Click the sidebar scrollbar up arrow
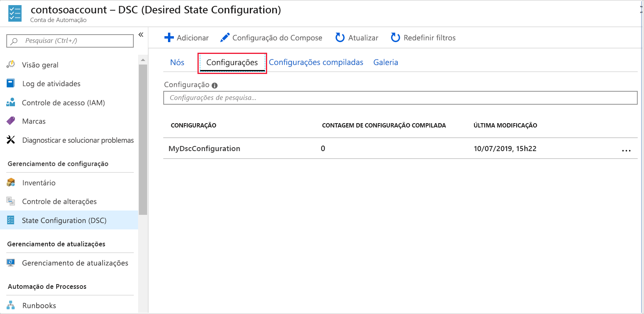This screenshot has height=314, width=644. point(143,60)
